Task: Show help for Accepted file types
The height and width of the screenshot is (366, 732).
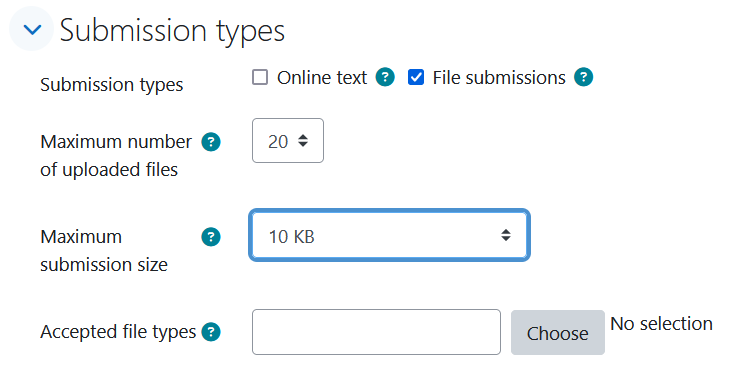Action: [211, 332]
